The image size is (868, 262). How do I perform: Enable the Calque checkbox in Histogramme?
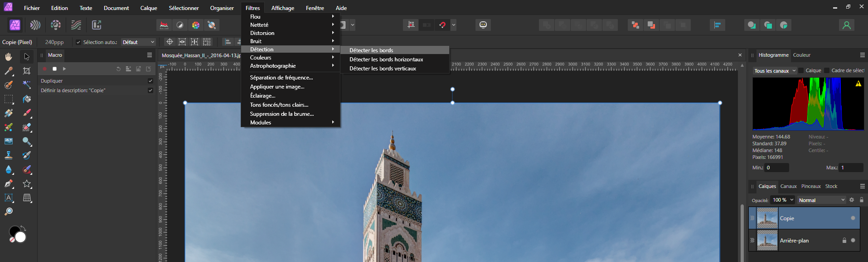coord(801,70)
